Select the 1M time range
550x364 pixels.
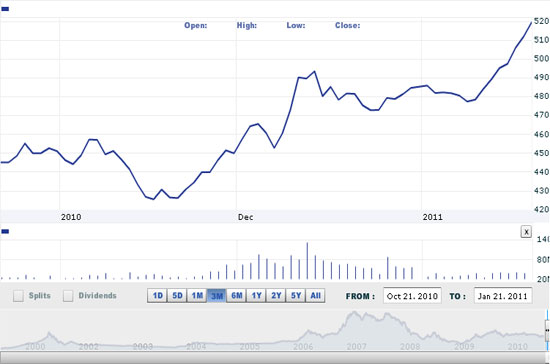(197, 296)
